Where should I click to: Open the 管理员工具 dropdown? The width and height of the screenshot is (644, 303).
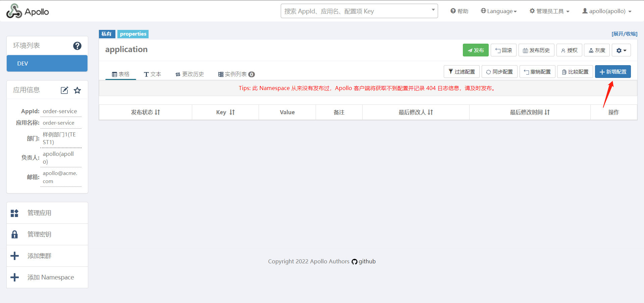[x=549, y=11]
